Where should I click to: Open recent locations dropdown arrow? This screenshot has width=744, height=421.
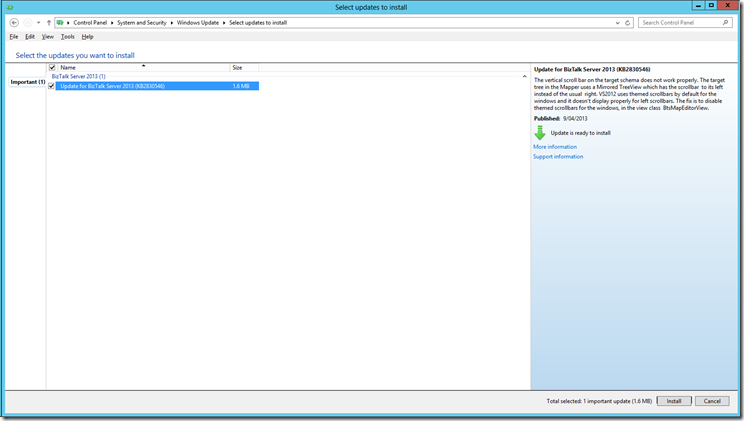tap(38, 23)
